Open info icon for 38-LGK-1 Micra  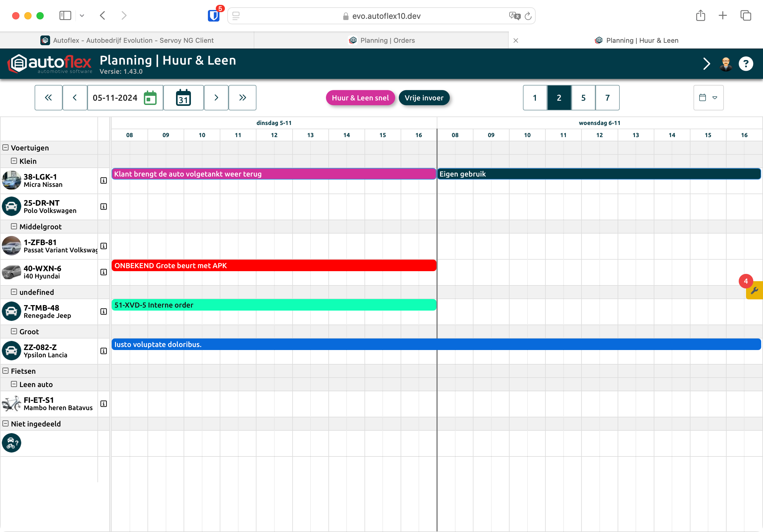pos(104,181)
